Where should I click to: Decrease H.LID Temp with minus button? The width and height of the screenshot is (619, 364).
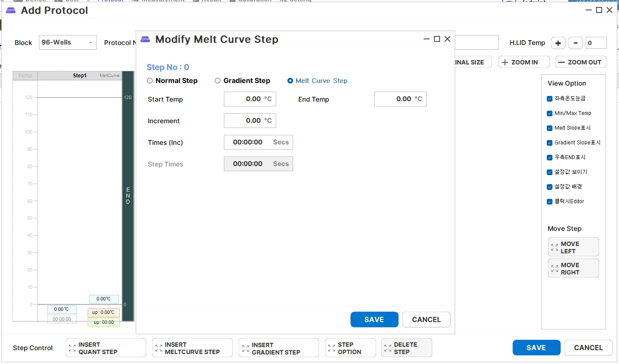(575, 43)
